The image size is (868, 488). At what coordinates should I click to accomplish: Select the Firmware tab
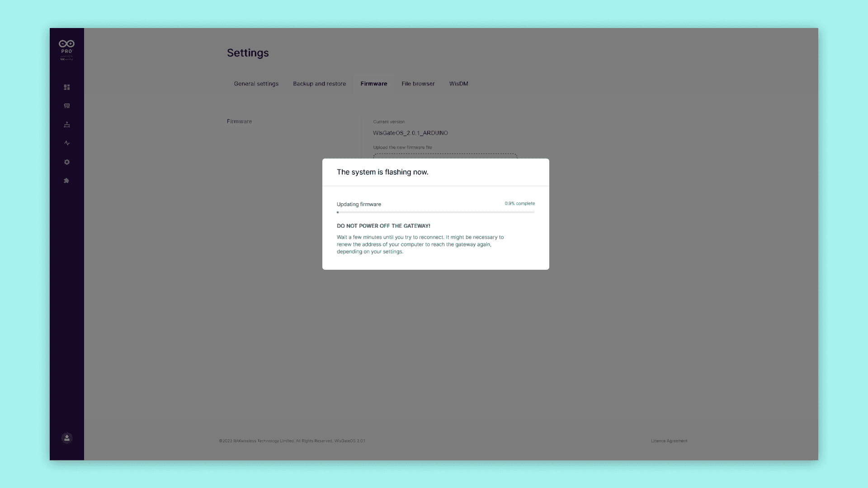click(x=373, y=84)
